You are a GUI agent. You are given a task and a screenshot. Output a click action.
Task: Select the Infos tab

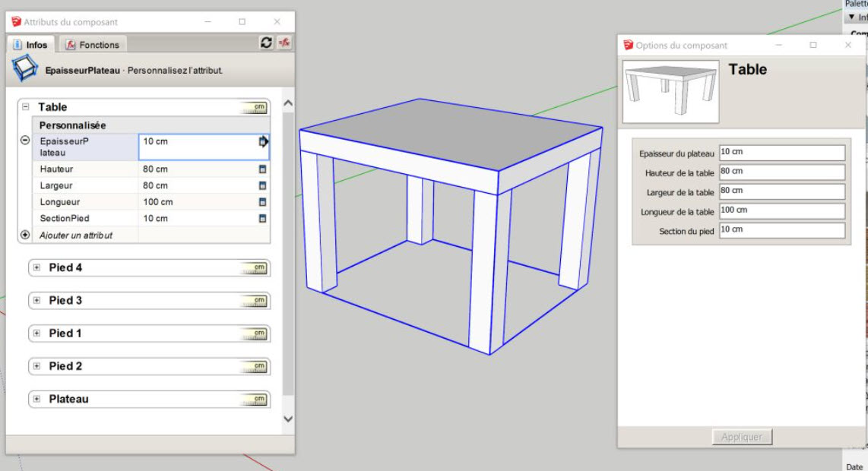[30, 45]
